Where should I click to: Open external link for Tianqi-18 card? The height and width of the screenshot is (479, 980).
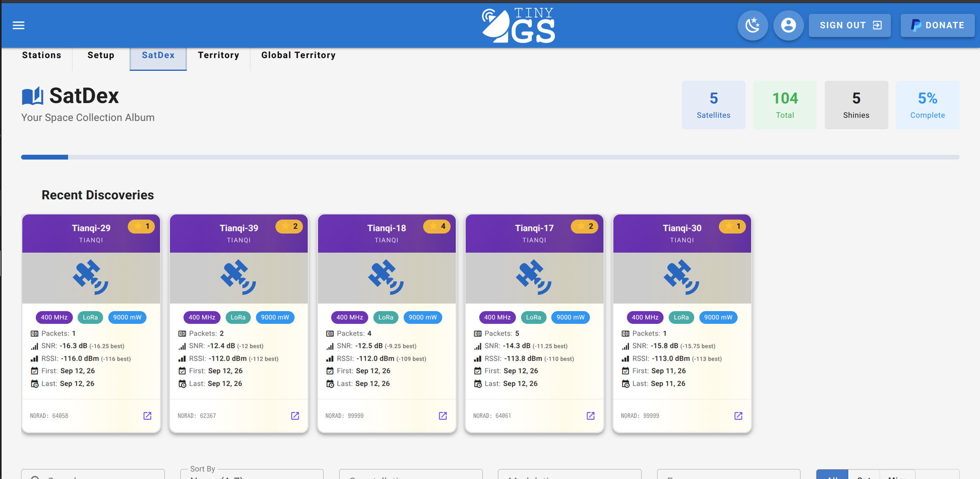(x=443, y=416)
